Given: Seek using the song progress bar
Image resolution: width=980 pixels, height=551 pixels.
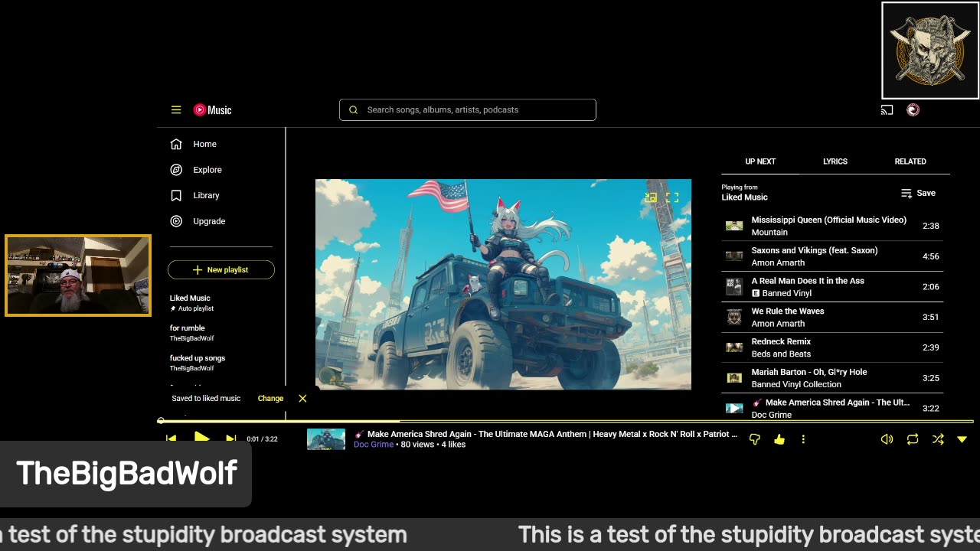Looking at the screenshot, I should pos(567,421).
